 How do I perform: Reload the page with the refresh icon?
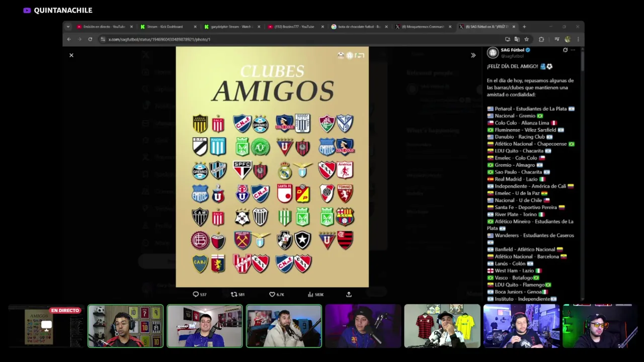[x=90, y=39]
